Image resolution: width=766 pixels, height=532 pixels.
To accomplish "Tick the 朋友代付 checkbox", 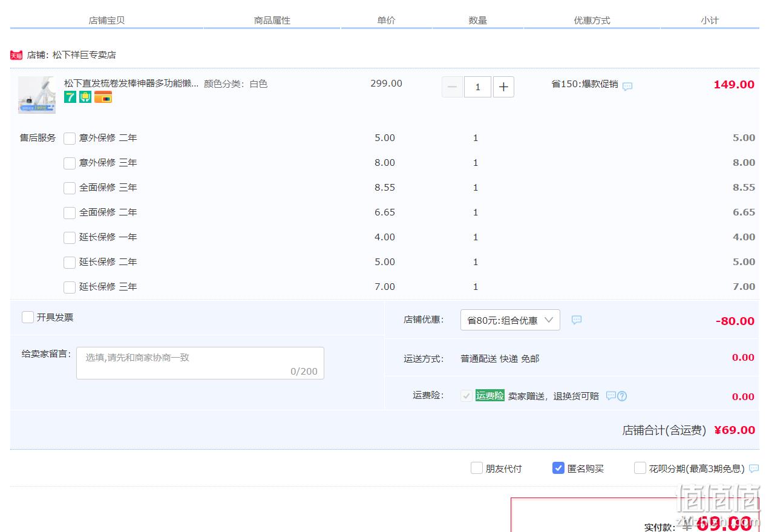I will click(477, 468).
